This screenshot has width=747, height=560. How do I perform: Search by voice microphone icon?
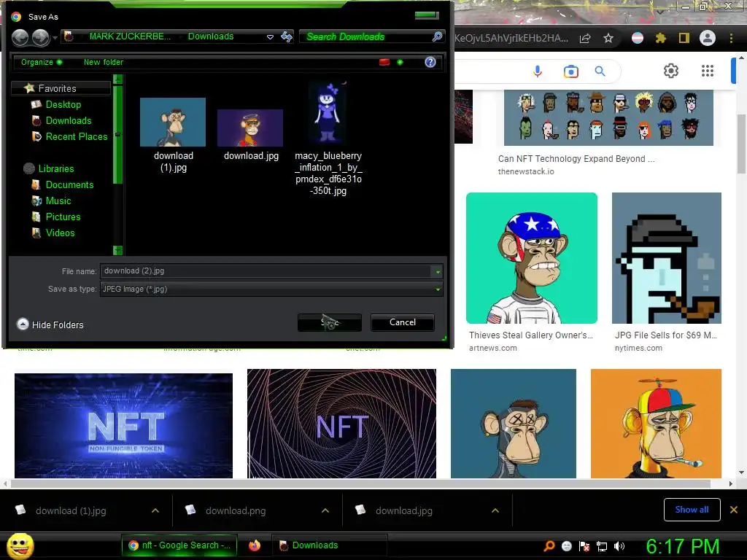click(538, 71)
